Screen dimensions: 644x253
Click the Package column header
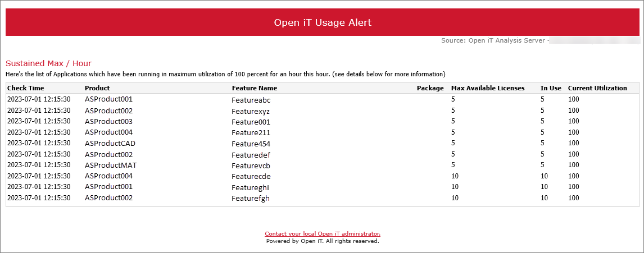pos(430,88)
